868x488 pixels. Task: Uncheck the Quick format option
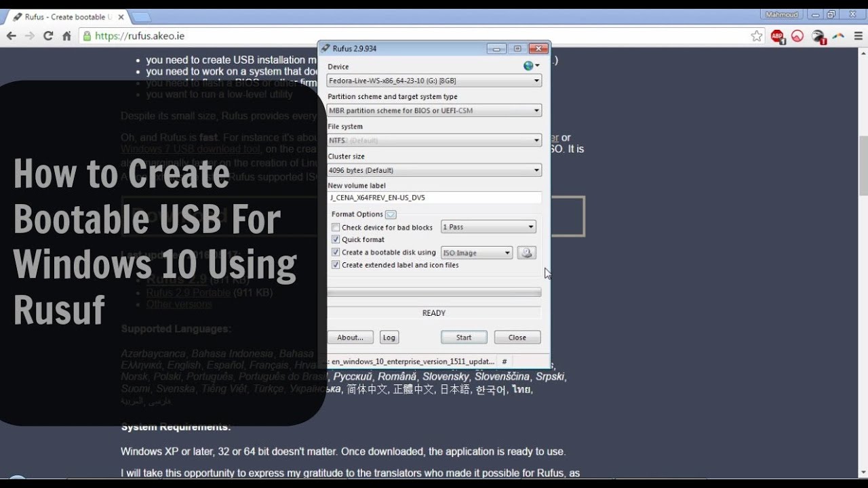point(336,240)
